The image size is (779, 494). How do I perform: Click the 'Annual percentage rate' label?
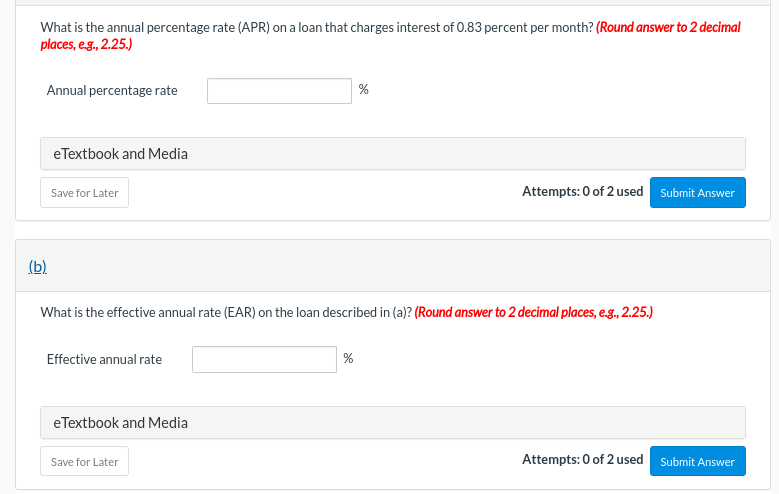tap(112, 90)
